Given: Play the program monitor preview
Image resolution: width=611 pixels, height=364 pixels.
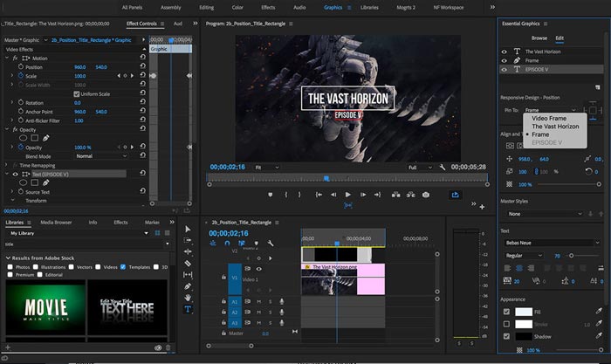Looking at the screenshot, I should click(x=348, y=195).
